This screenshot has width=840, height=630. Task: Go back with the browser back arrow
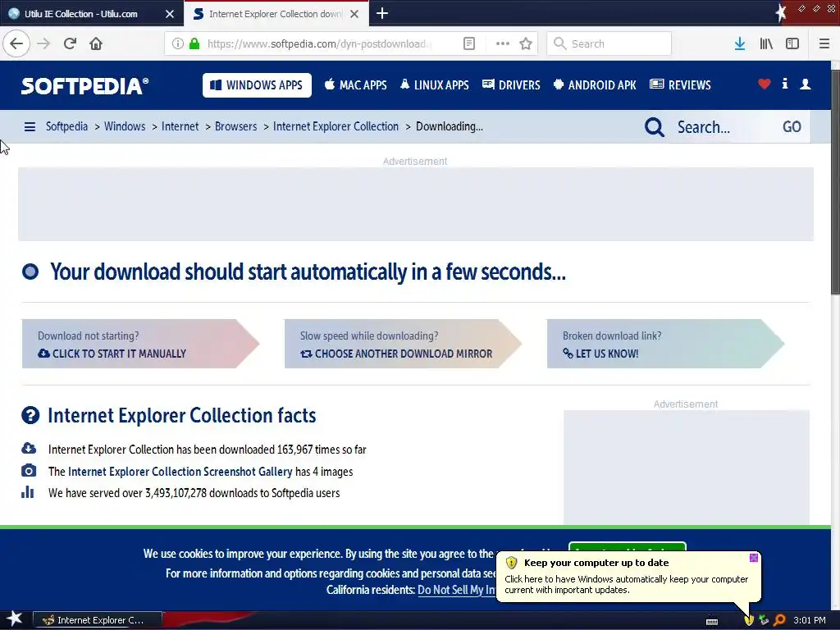16,43
